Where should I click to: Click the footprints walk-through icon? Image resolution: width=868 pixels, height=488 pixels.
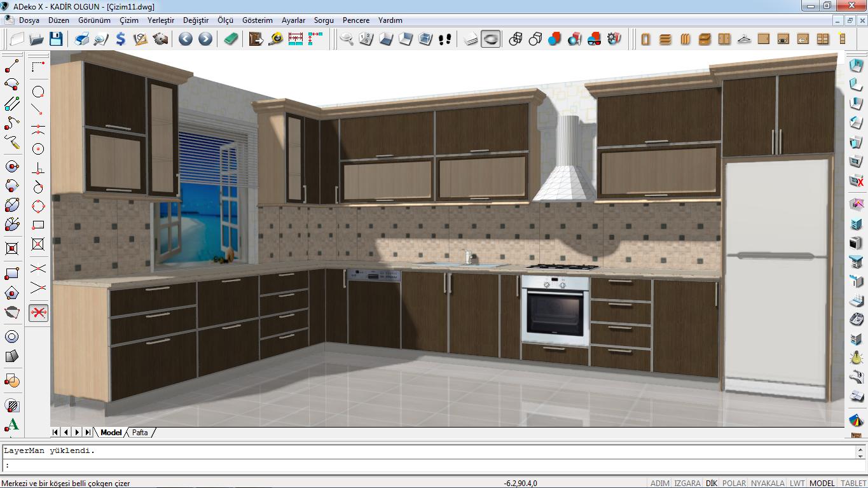pyautogui.click(x=444, y=39)
